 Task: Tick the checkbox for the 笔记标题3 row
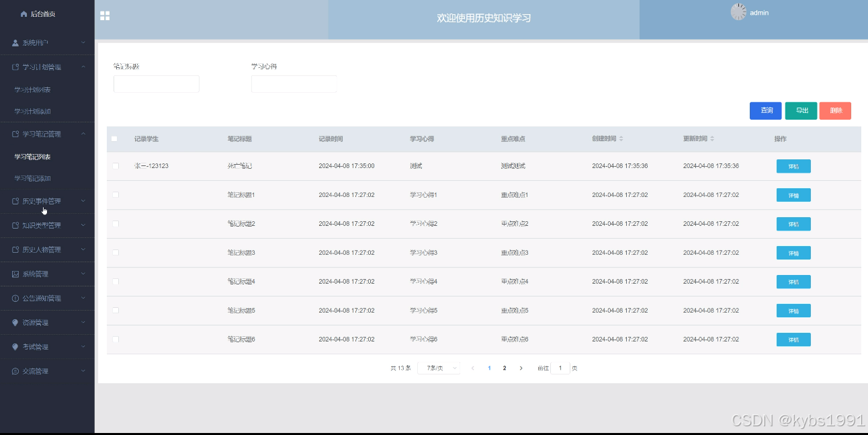[116, 252]
